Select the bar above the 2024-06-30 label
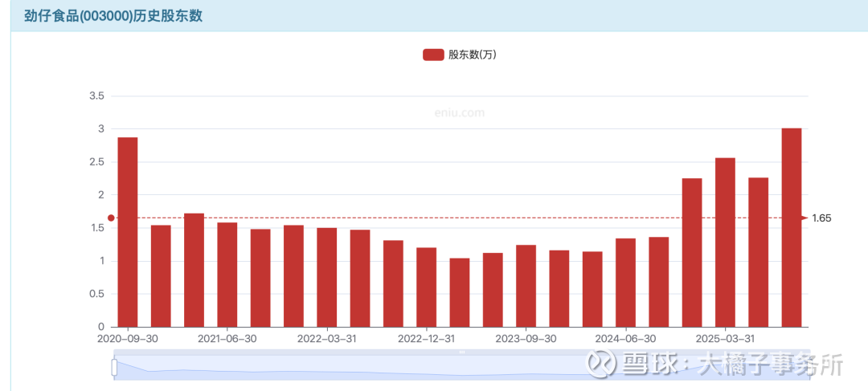Viewport: 868px width, 391px height. coord(625,283)
